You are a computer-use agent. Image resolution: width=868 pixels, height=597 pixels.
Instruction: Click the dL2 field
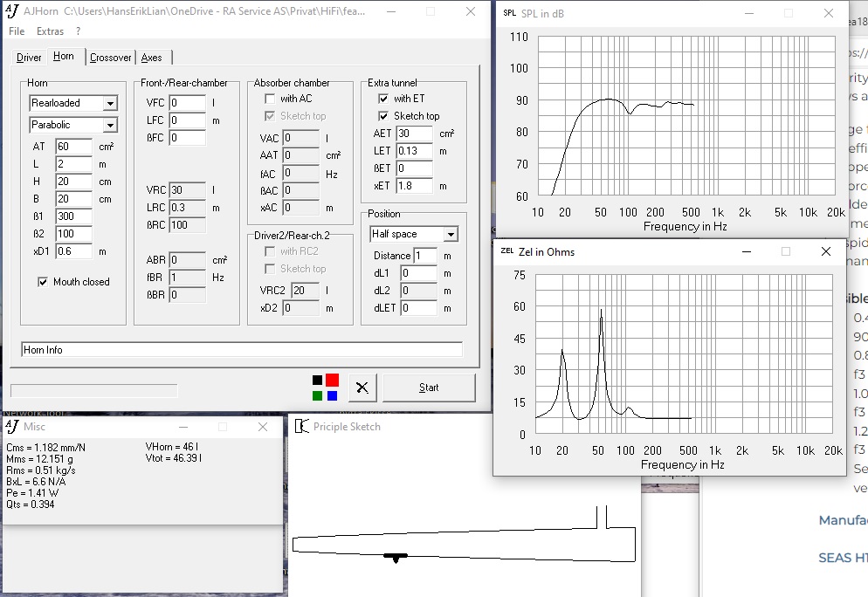point(419,291)
